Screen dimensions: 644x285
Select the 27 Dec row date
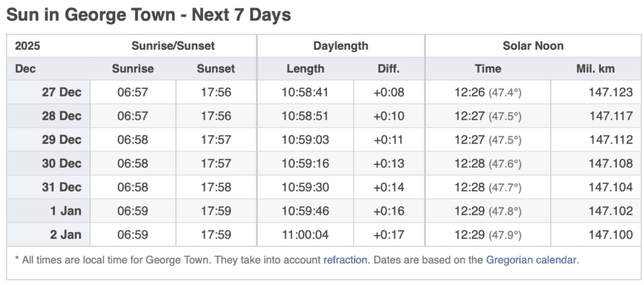(x=62, y=92)
